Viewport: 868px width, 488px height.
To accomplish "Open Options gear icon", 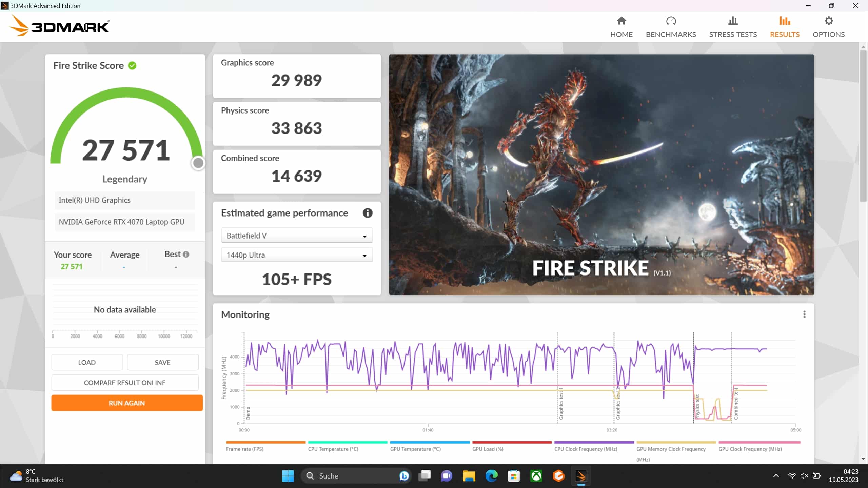I will 828,21.
